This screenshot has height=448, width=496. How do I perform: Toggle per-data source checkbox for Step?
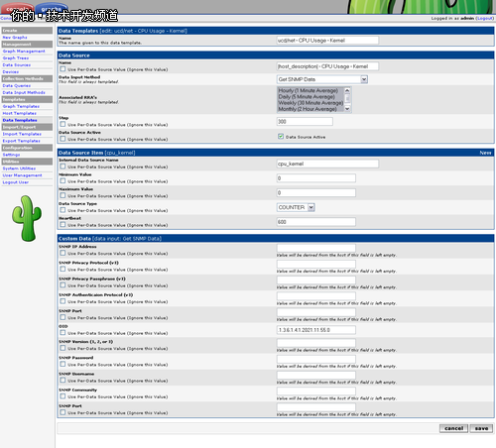[x=62, y=124]
